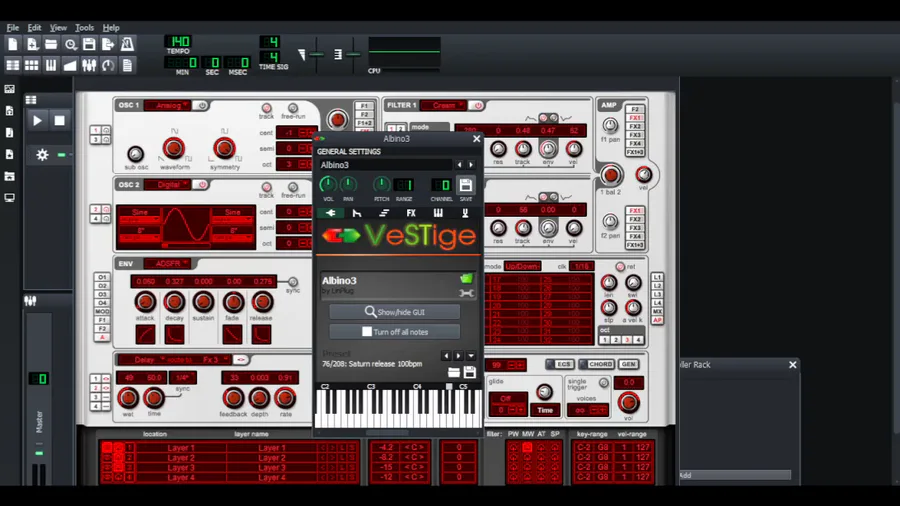This screenshot has width=900, height=506.
Task: Toggle OSC 1 track switch
Action: (266, 107)
